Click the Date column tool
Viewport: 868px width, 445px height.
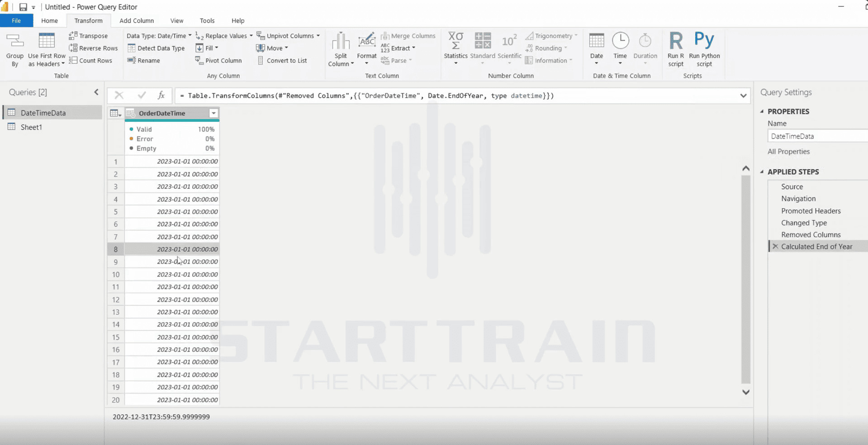point(597,48)
